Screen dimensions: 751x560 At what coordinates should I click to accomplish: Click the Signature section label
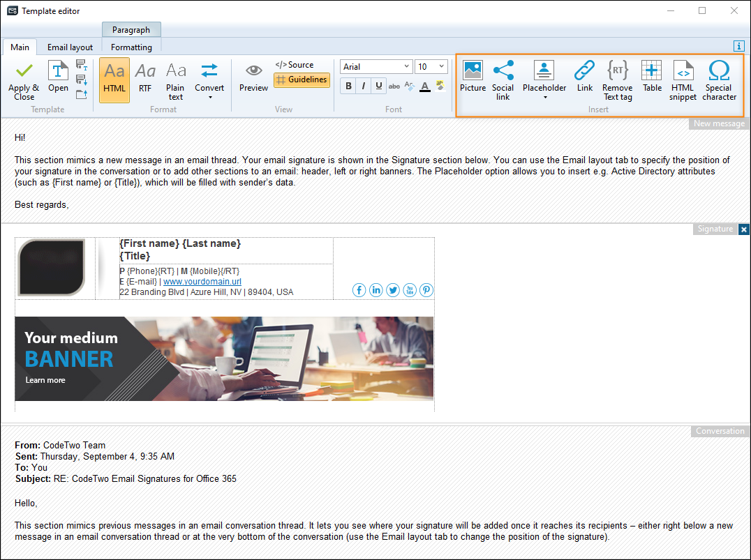tap(715, 229)
